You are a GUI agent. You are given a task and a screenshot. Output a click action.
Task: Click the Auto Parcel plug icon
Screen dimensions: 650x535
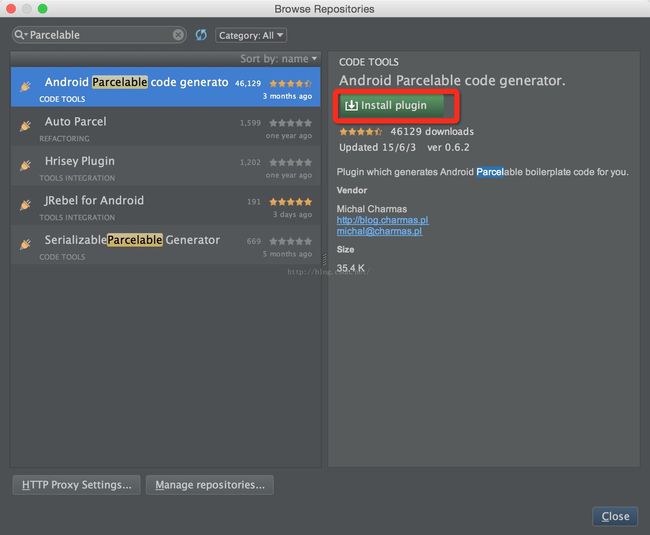[x=26, y=126]
